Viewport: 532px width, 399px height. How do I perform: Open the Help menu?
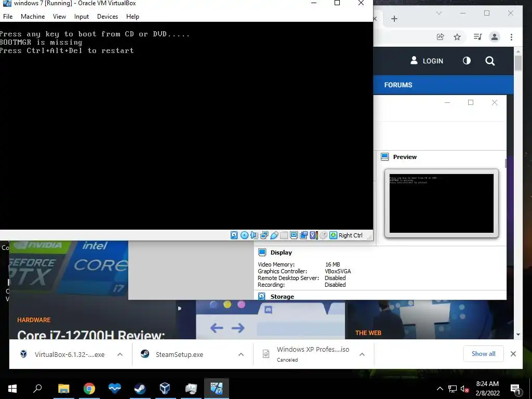coord(132,17)
